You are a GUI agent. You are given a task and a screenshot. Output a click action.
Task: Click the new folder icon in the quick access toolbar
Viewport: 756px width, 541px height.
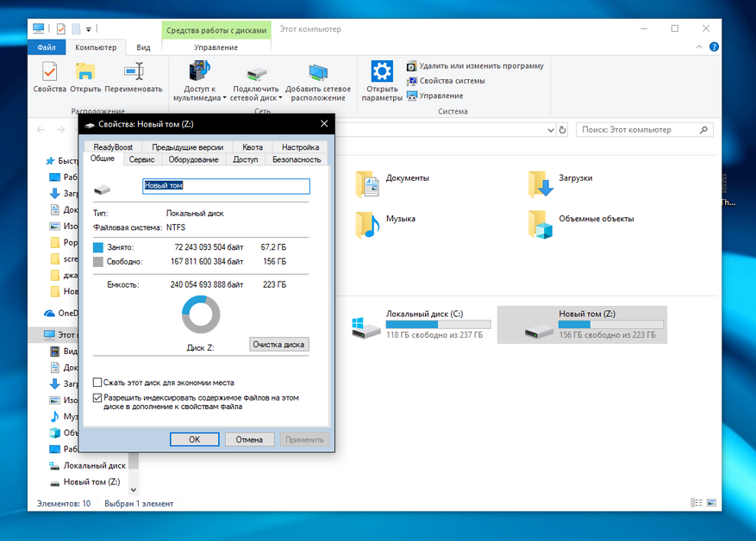pos(76,29)
